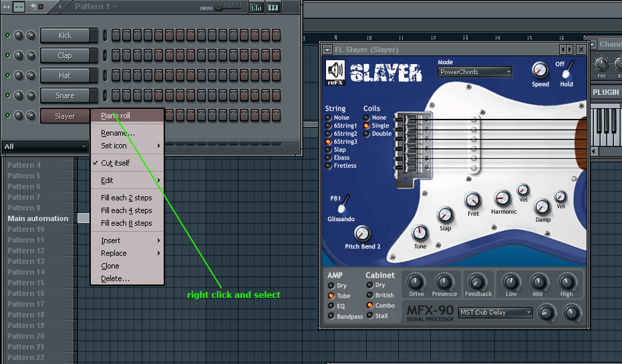Image resolution: width=622 pixels, height=364 pixels.
Task: Flip the Hold switch in Slayer
Action: pos(568,69)
